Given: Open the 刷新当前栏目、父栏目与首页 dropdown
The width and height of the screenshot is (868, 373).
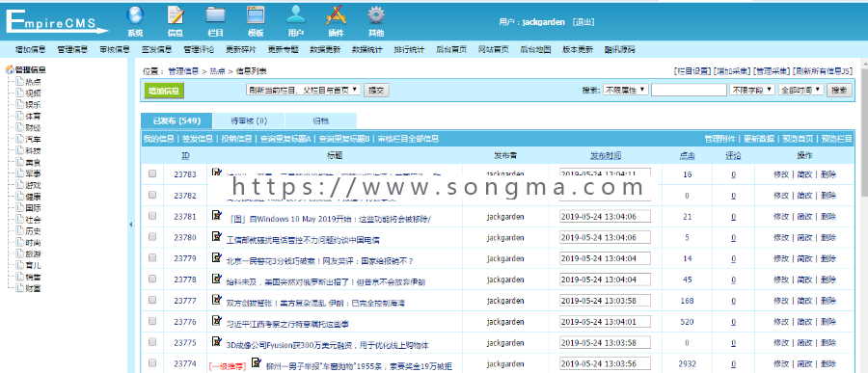Looking at the screenshot, I should tap(303, 90).
